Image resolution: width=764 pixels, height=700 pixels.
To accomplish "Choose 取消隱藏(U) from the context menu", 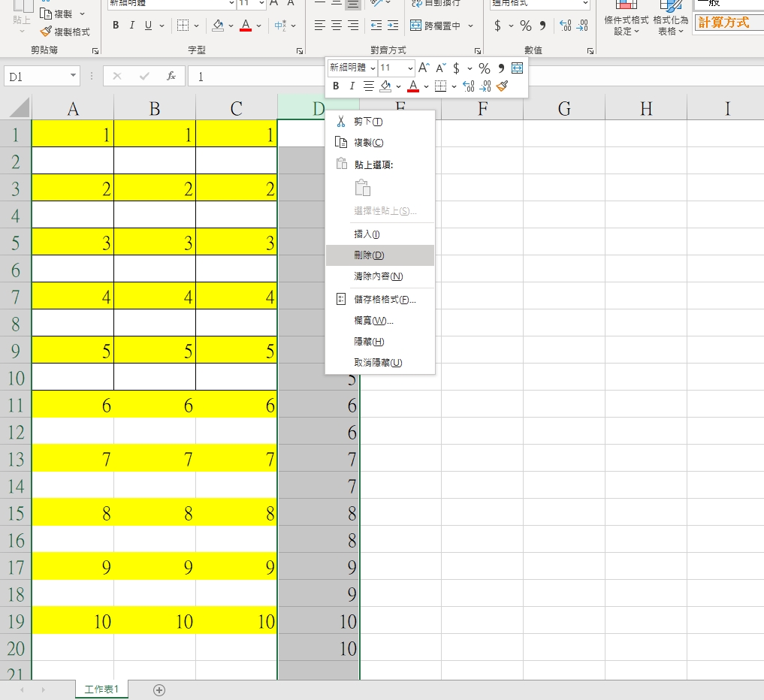I will pyautogui.click(x=380, y=363).
